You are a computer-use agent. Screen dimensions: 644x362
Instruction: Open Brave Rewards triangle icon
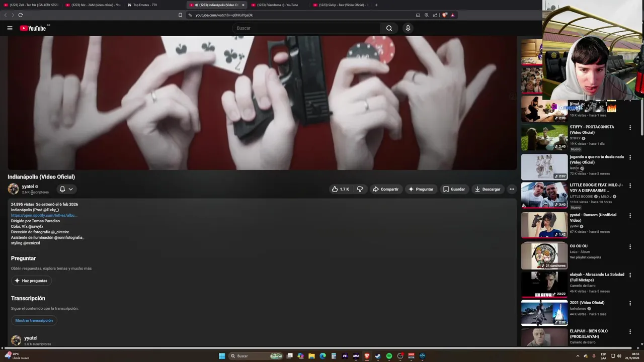coord(452,15)
